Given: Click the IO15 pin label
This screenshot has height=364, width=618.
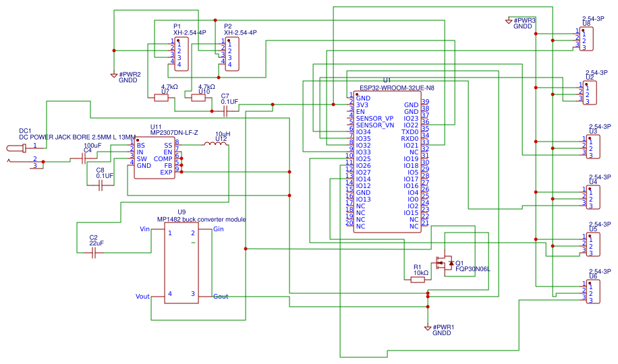Looking at the screenshot, I should 411,213.
